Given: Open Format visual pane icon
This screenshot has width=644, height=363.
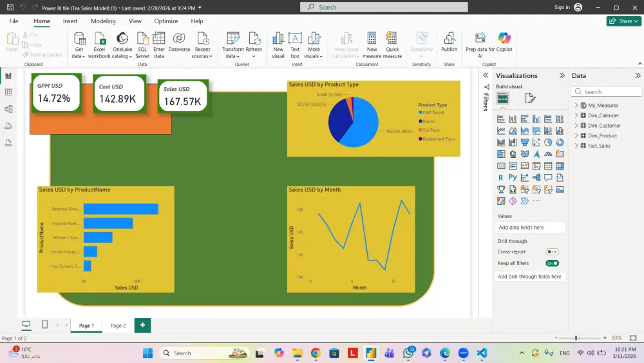Looking at the screenshot, I should tap(530, 99).
